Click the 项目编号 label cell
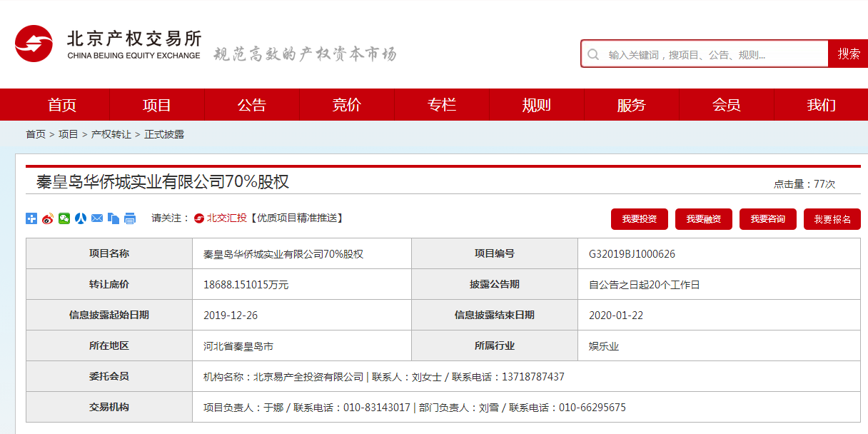The image size is (868, 434). pyautogui.click(x=495, y=253)
